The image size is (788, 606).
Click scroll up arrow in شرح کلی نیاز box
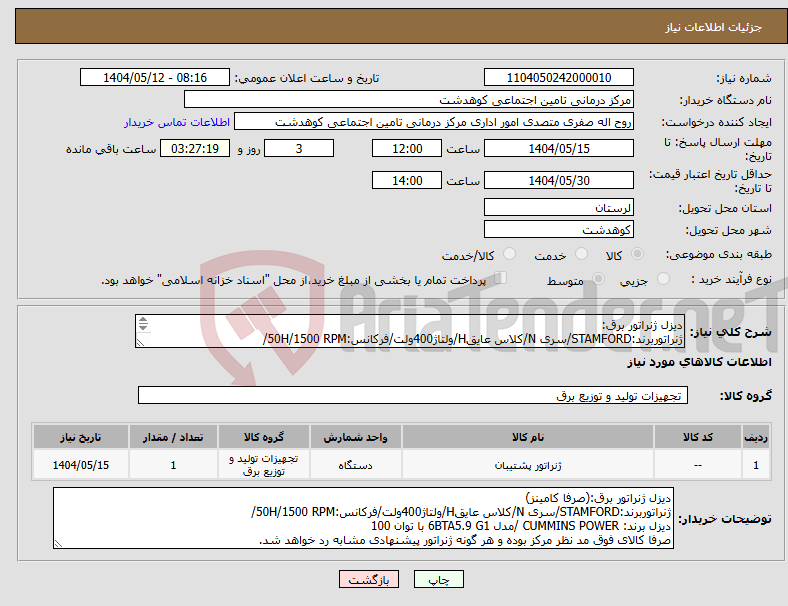click(x=143, y=320)
